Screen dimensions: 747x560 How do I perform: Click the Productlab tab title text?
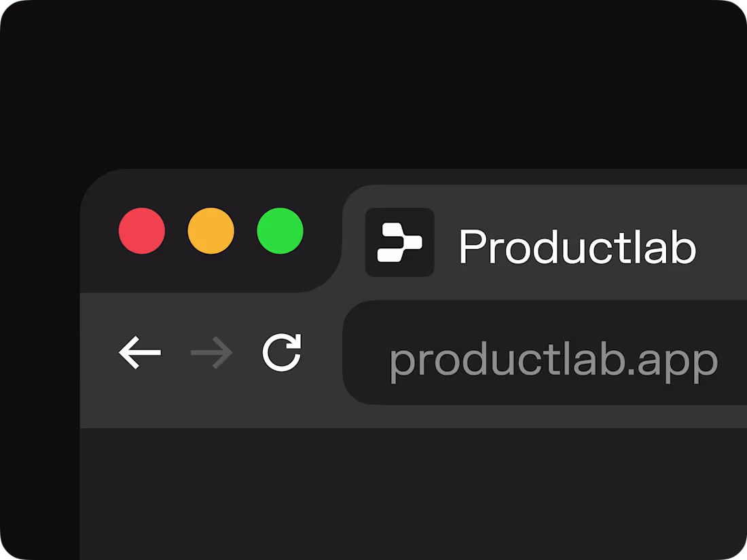click(x=577, y=246)
